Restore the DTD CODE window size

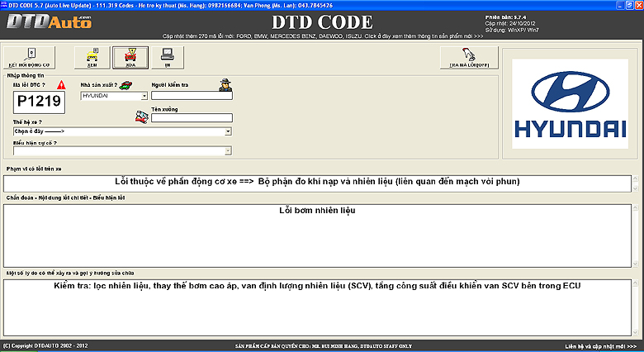(x=630, y=5)
